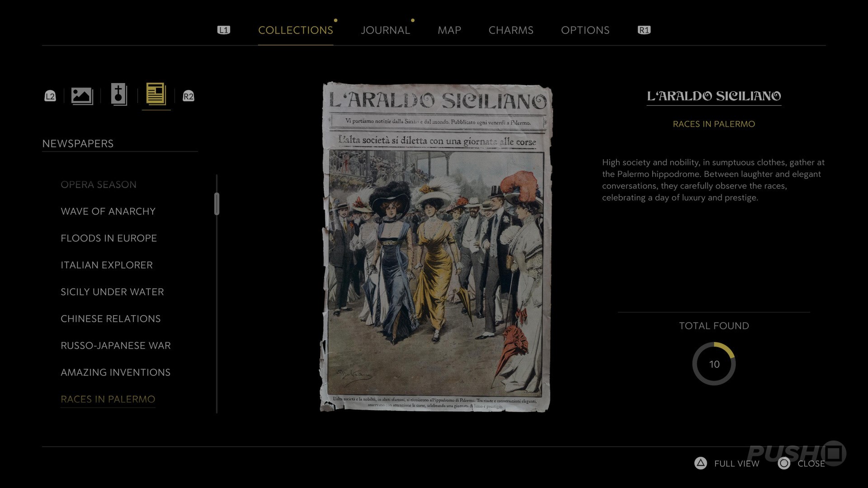Open the Options tab
Viewport: 868px width, 488px height.
(x=585, y=30)
